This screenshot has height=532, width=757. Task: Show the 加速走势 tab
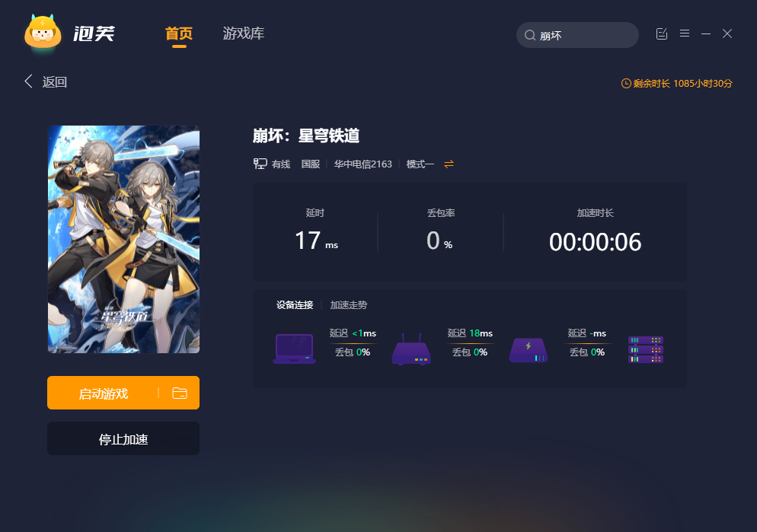(349, 305)
